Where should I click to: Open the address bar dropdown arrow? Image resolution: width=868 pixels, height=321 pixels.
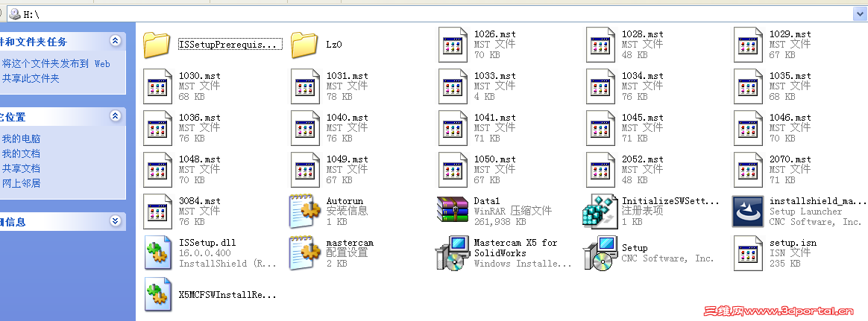click(861, 14)
